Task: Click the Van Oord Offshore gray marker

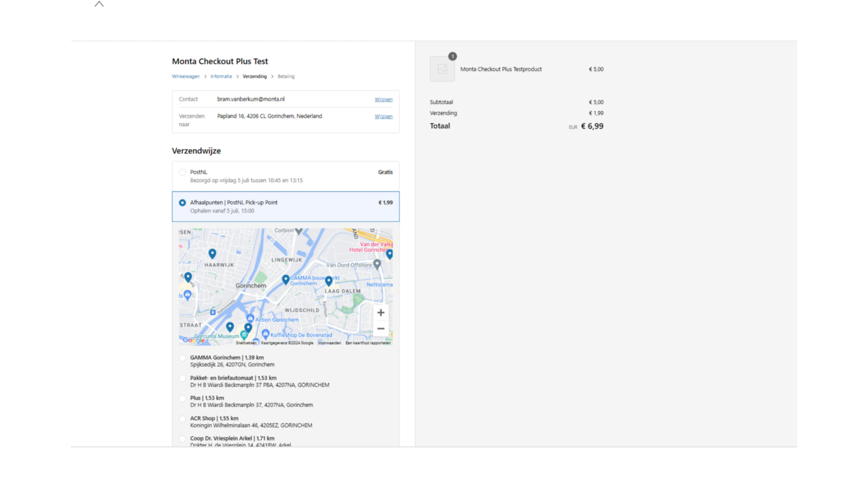Action: click(x=377, y=265)
